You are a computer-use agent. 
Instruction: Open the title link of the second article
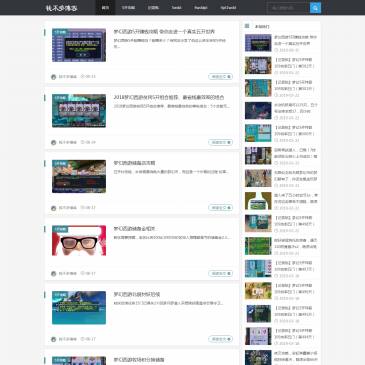[169, 97]
